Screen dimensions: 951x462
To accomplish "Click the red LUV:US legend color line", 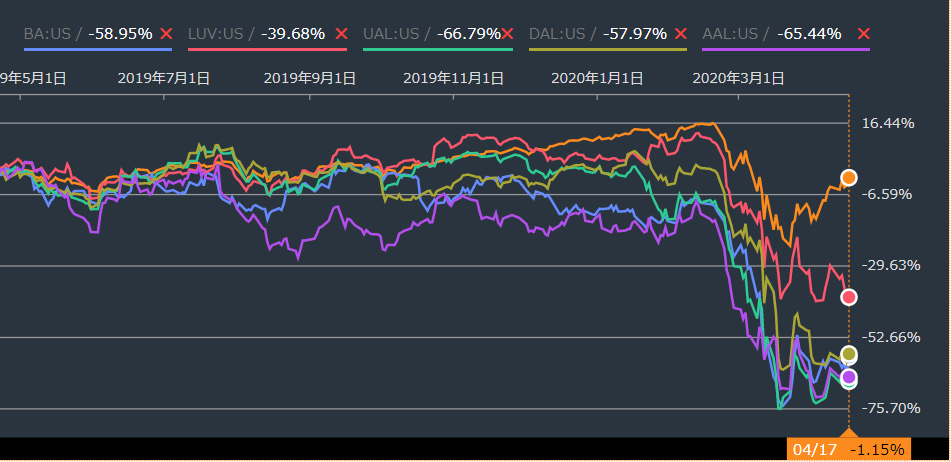I will point(267,50).
